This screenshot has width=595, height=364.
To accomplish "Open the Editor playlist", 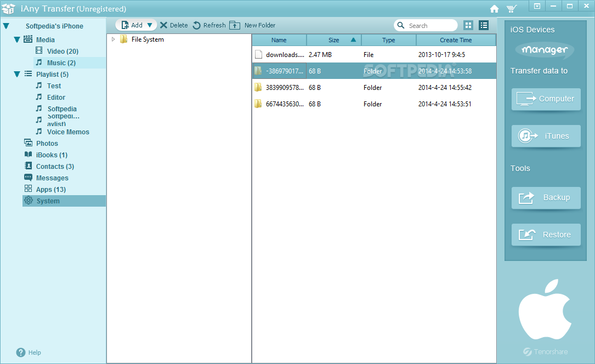I will [56, 98].
